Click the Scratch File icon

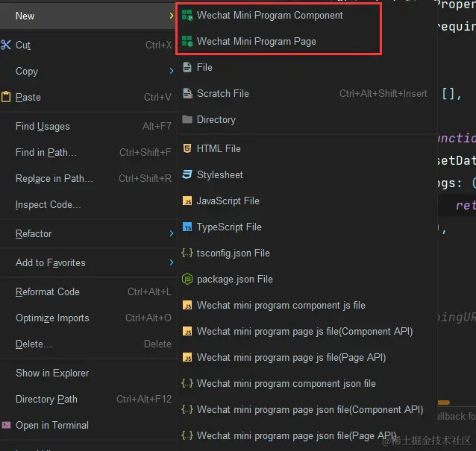click(187, 93)
